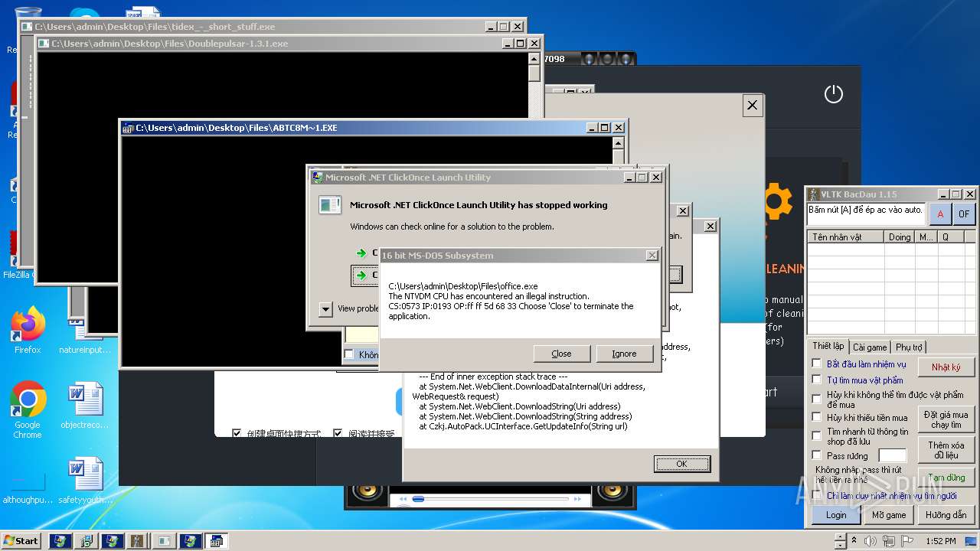Enable the Pass rương checkbox

pyautogui.click(x=817, y=455)
